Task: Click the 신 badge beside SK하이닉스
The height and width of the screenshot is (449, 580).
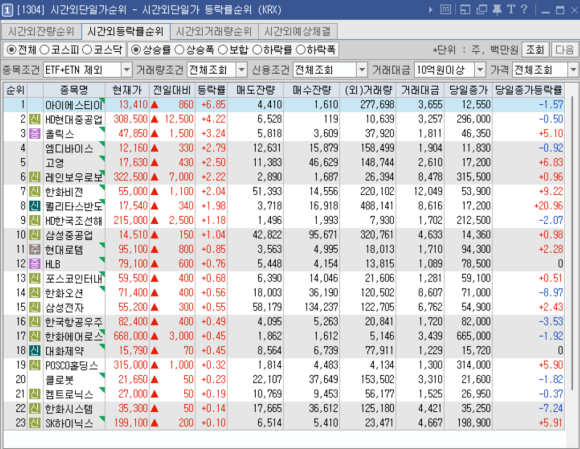Action: (35, 423)
